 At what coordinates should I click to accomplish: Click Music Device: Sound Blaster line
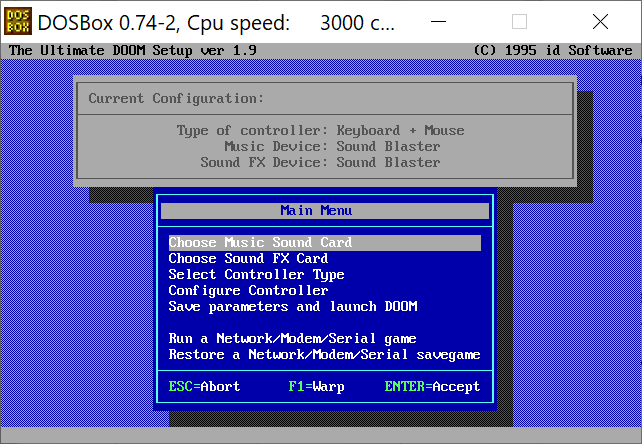(332, 146)
